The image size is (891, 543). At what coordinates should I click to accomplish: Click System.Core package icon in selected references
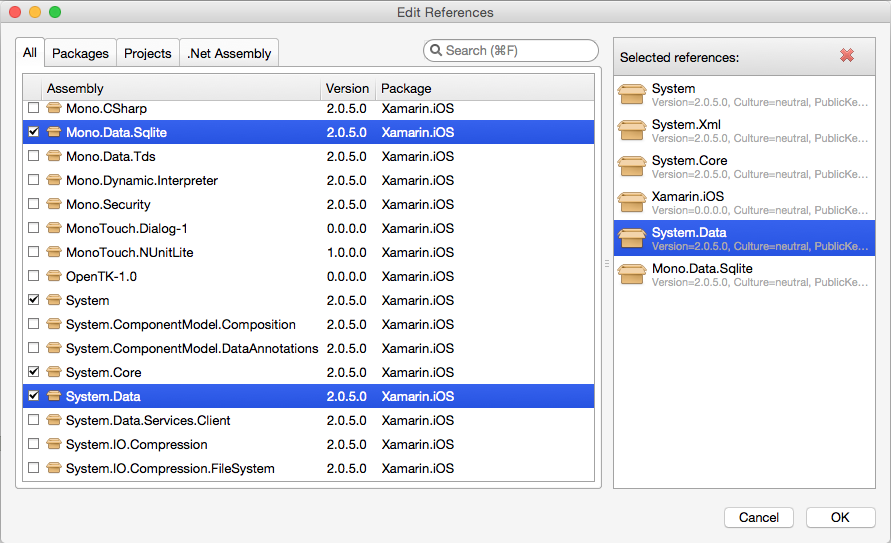tap(632, 167)
